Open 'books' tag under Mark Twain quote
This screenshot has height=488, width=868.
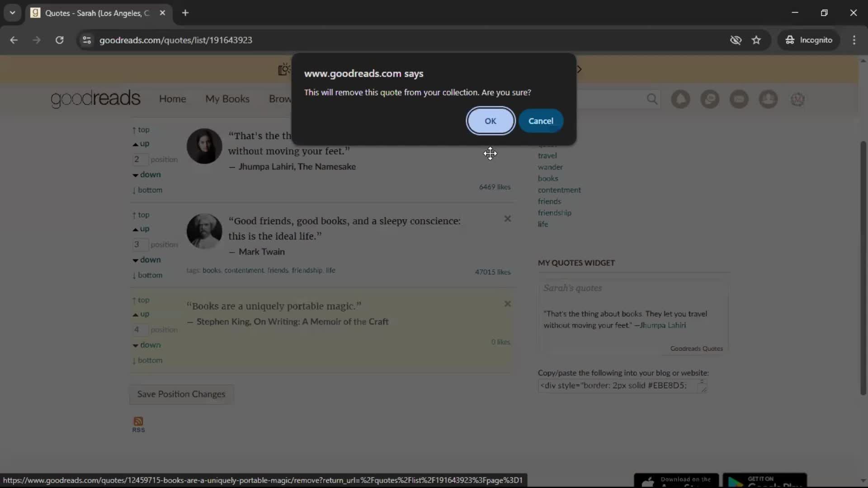click(212, 270)
